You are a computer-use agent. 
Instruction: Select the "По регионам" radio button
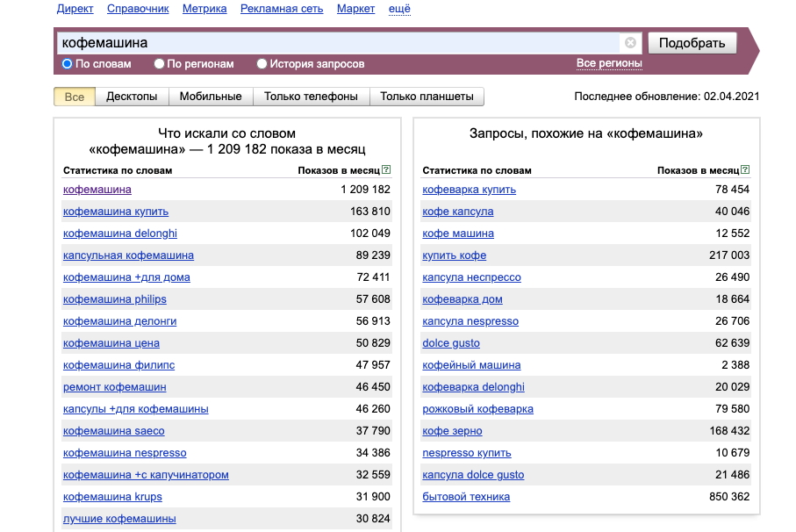159,64
